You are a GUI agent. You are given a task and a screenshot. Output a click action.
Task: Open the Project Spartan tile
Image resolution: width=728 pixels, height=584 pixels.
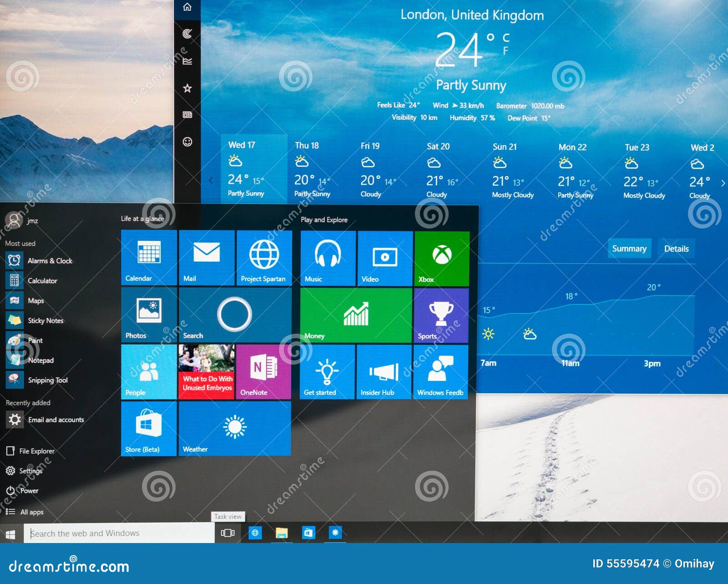click(x=264, y=258)
